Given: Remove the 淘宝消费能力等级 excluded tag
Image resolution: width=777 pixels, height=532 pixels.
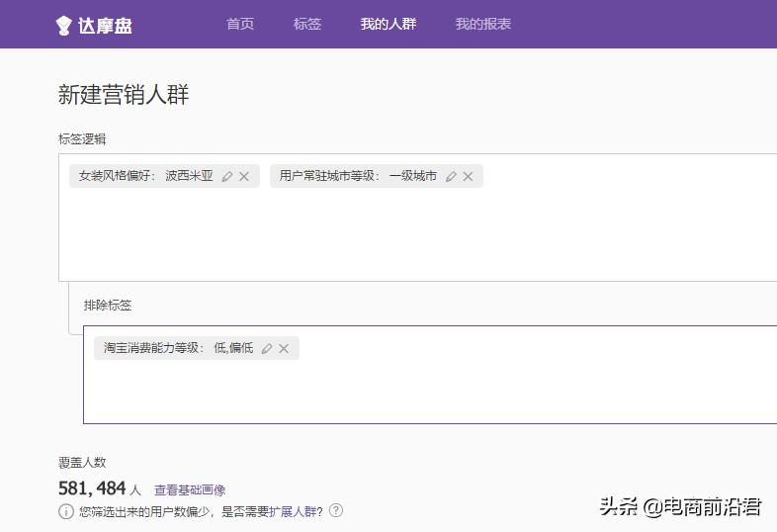Looking at the screenshot, I should click(x=284, y=348).
